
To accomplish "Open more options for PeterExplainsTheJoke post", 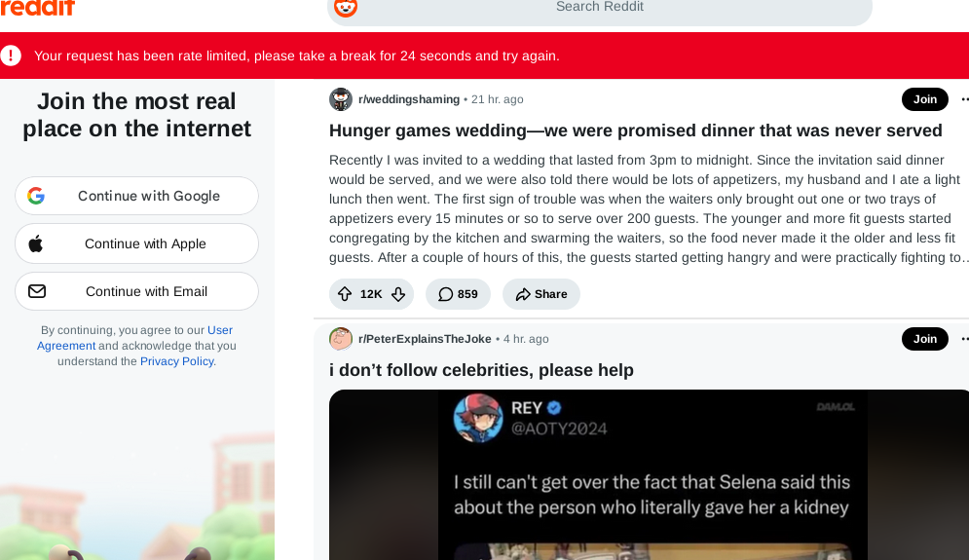I will coord(964,339).
